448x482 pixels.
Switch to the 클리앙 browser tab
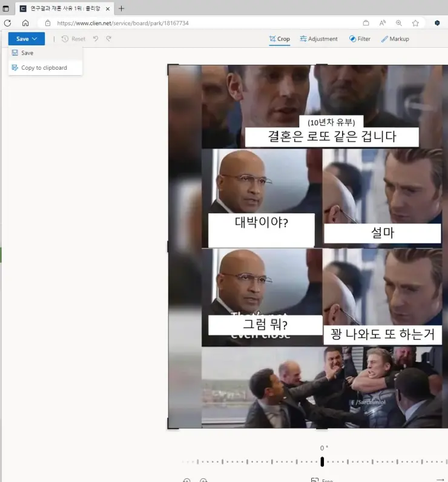click(x=65, y=8)
